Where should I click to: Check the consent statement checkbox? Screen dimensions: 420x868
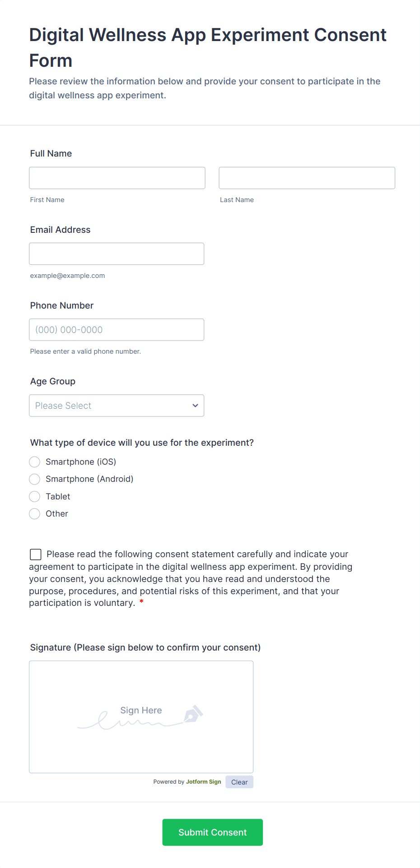[x=36, y=554]
